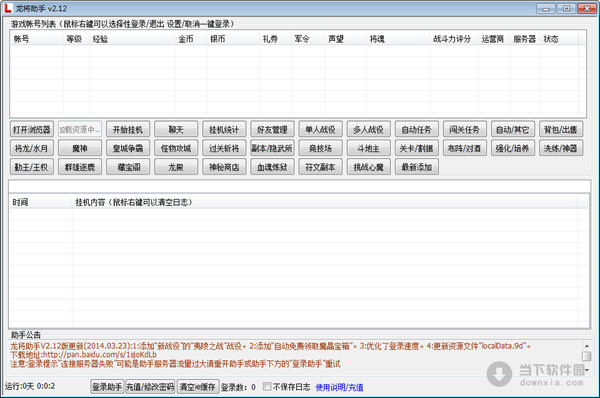Screen dimensions: 600x398
Task: Open the 使用说明/充值 link
Action: tap(339, 387)
